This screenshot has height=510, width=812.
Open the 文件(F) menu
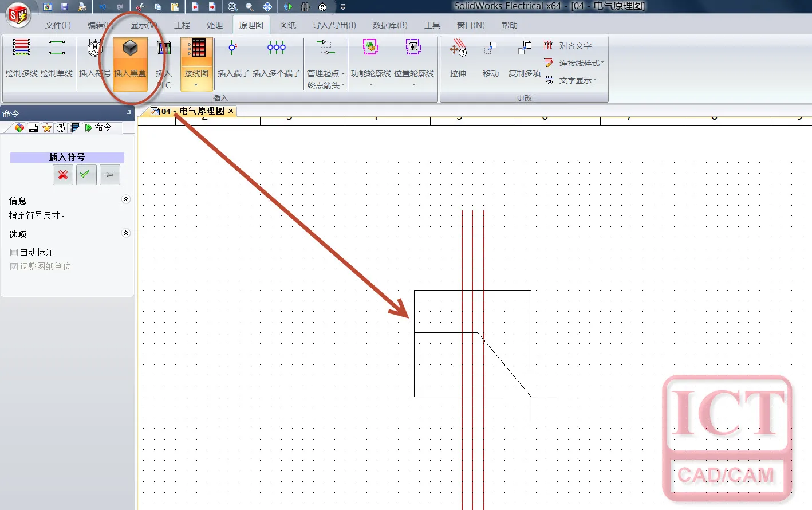pos(58,25)
